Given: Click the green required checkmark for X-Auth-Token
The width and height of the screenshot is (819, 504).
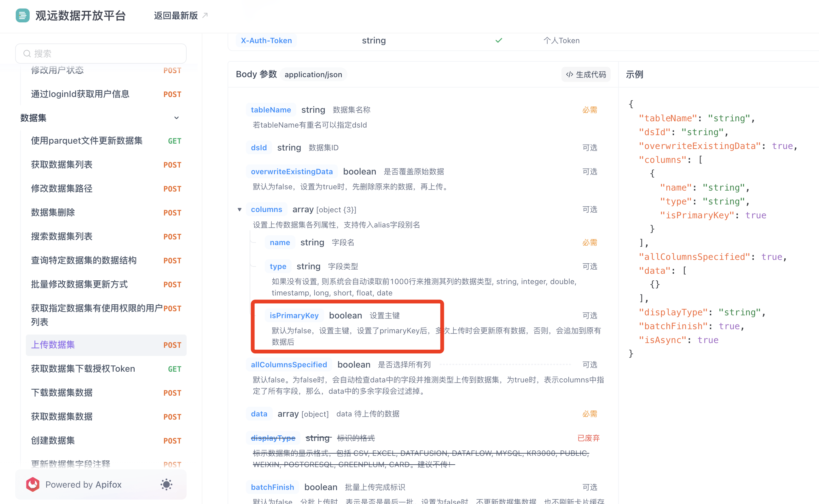Looking at the screenshot, I should 498,40.
